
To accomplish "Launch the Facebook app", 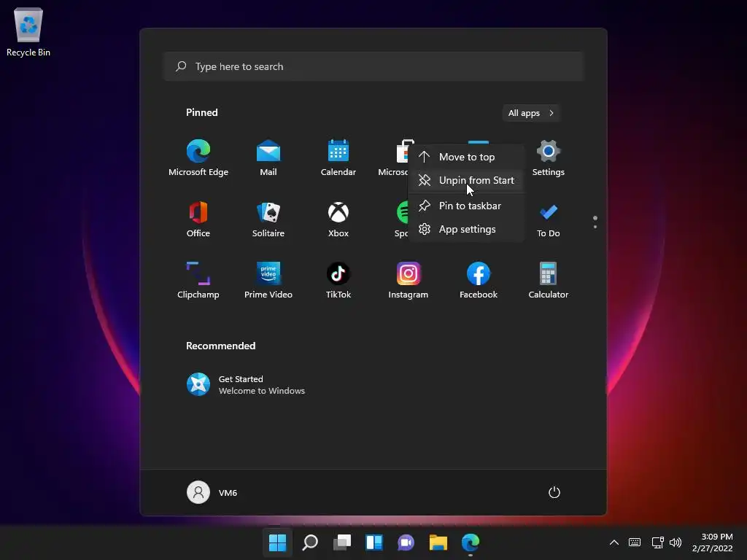I will 479,281.
